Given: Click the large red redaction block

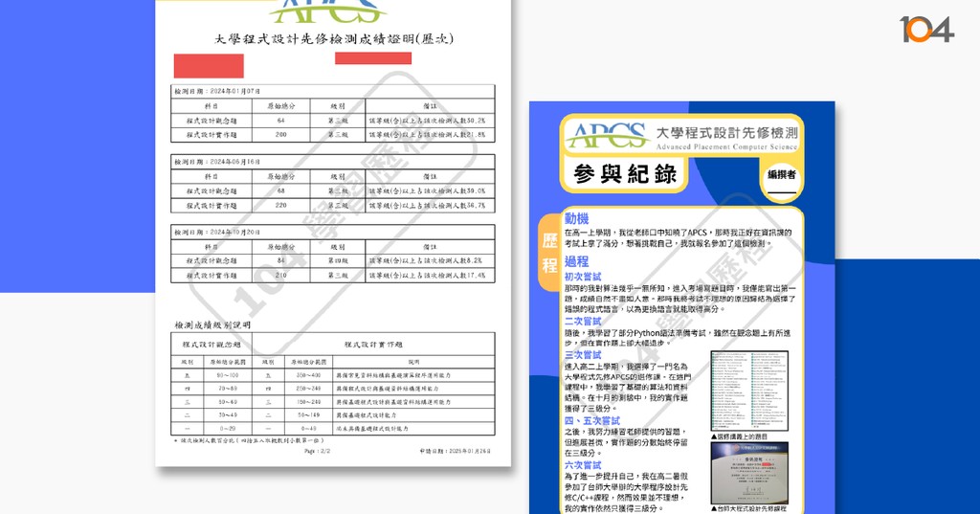Looking at the screenshot, I should point(208,66).
